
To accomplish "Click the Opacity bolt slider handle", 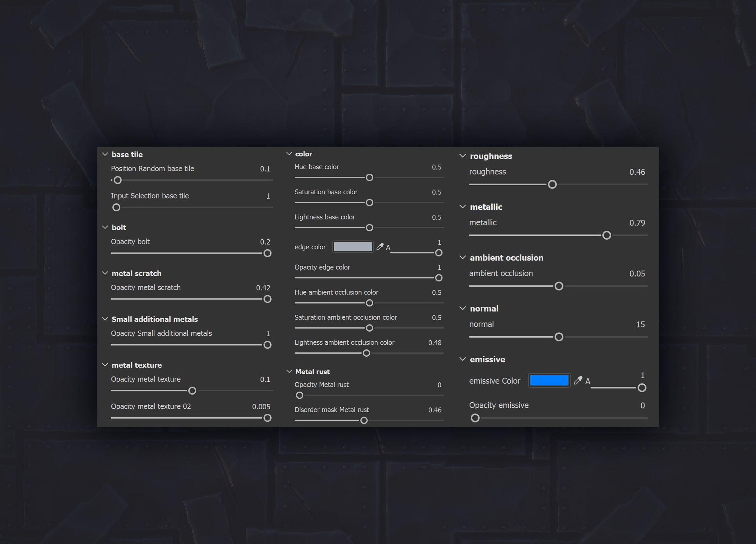I will click(267, 253).
